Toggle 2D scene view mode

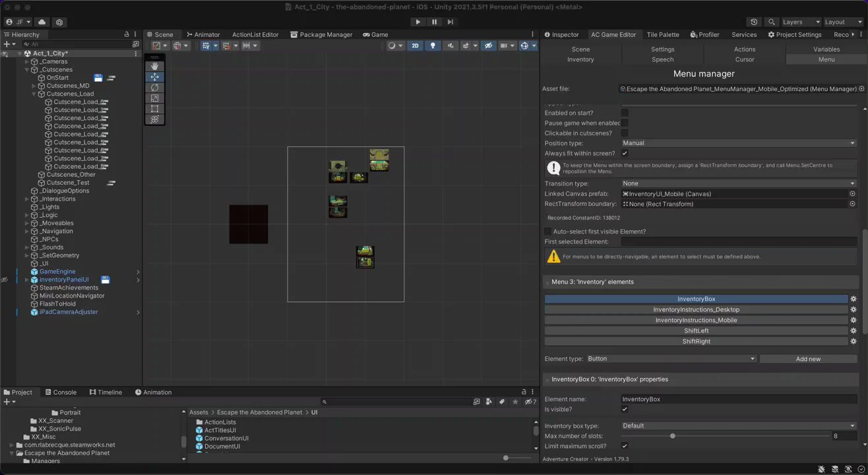(415, 46)
